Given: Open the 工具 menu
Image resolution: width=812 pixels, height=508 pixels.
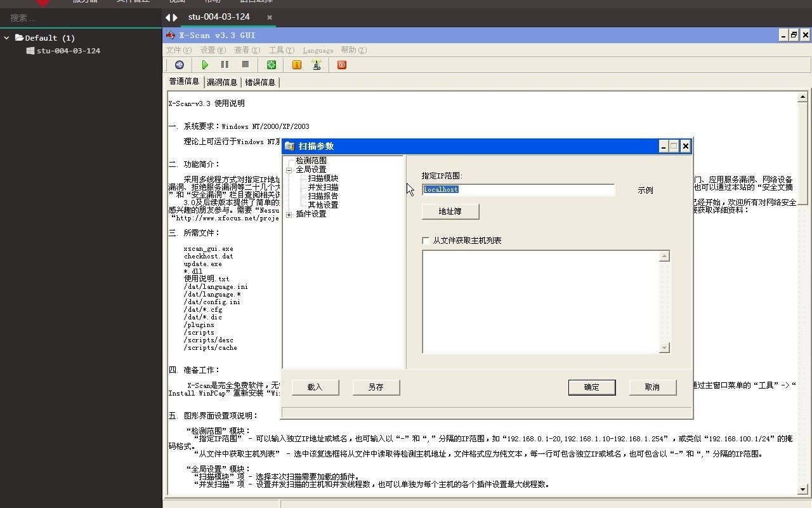Looking at the screenshot, I should (x=281, y=50).
